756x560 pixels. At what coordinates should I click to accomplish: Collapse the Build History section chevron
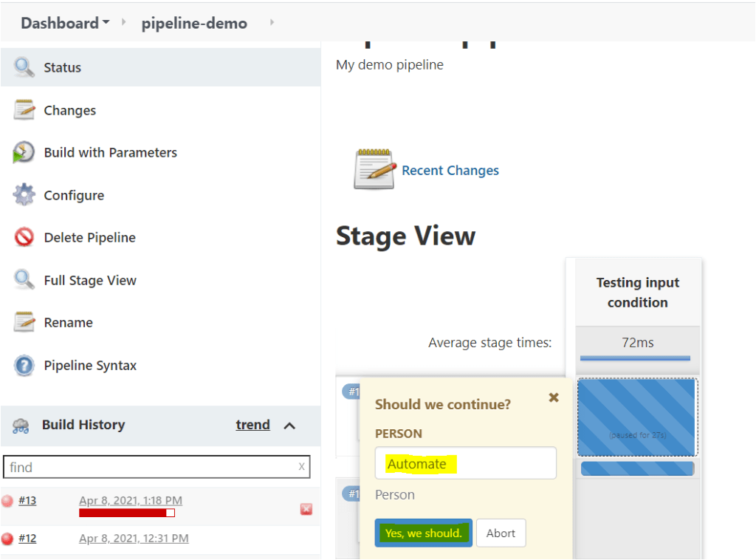[x=289, y=426]
